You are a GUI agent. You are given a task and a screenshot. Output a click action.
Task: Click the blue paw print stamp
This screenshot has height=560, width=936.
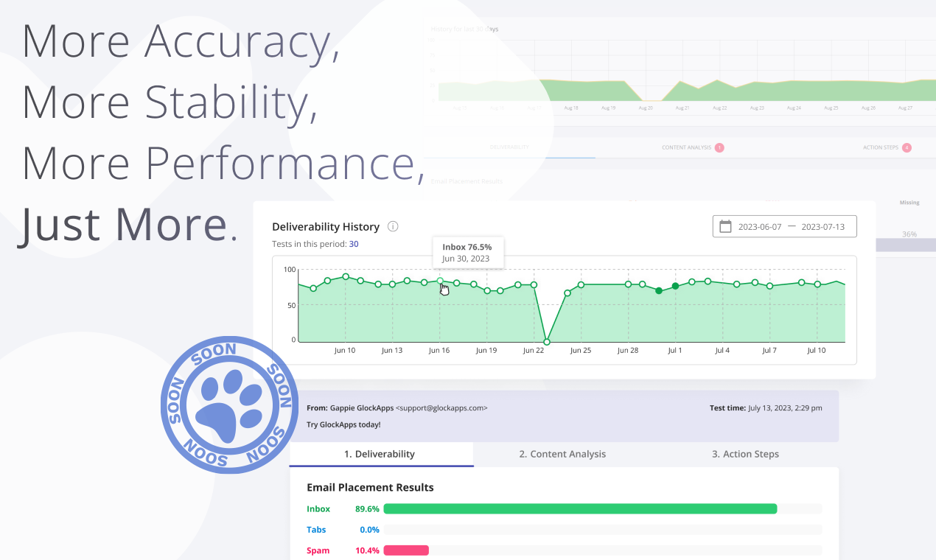tap(230, 405)
